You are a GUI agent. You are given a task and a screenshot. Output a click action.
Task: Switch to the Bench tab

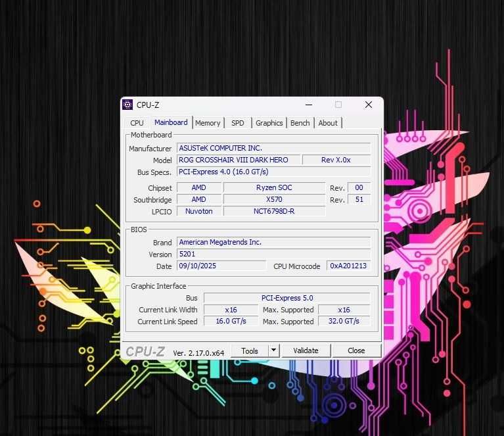(300, 123)
